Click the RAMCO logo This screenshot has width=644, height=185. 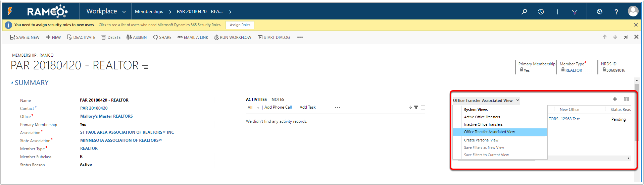point(47,11)
